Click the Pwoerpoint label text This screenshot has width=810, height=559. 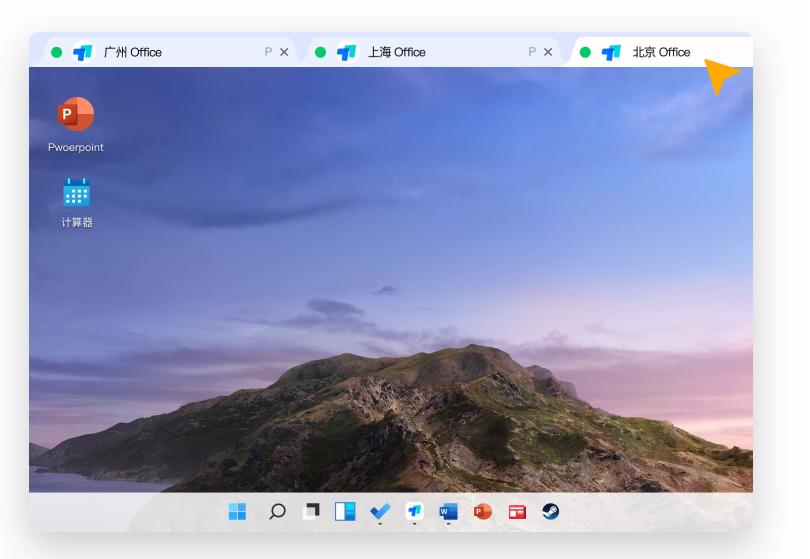point(76,148)
